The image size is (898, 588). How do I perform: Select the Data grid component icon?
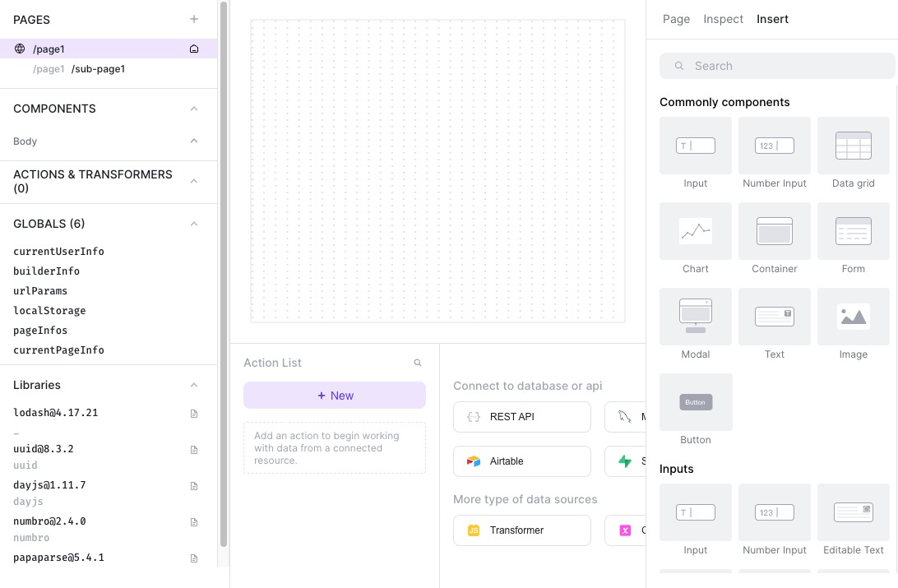853,146
